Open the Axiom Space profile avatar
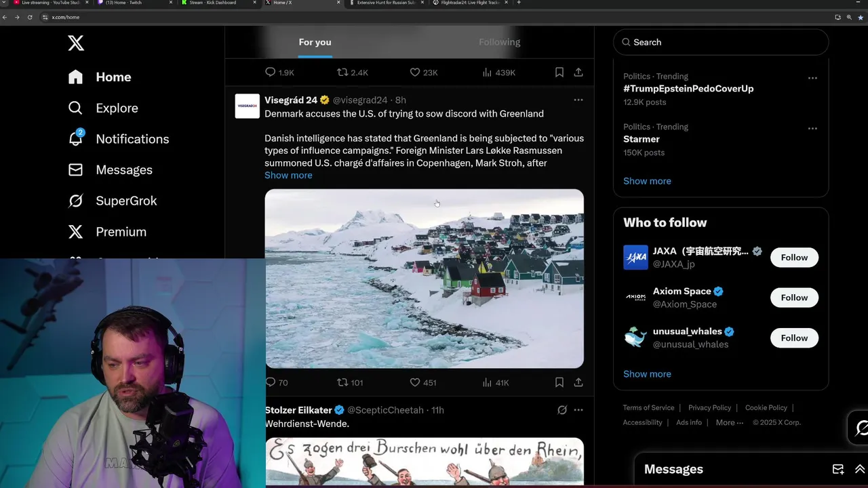Image resolution: width=868 pixels, height=488 pixels. pos(635,298)
